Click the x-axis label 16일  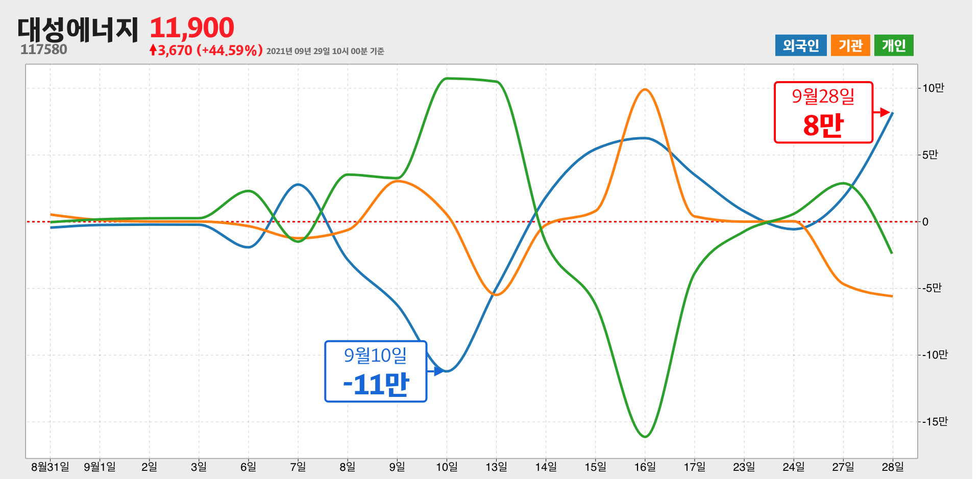[x=645, y=467]
